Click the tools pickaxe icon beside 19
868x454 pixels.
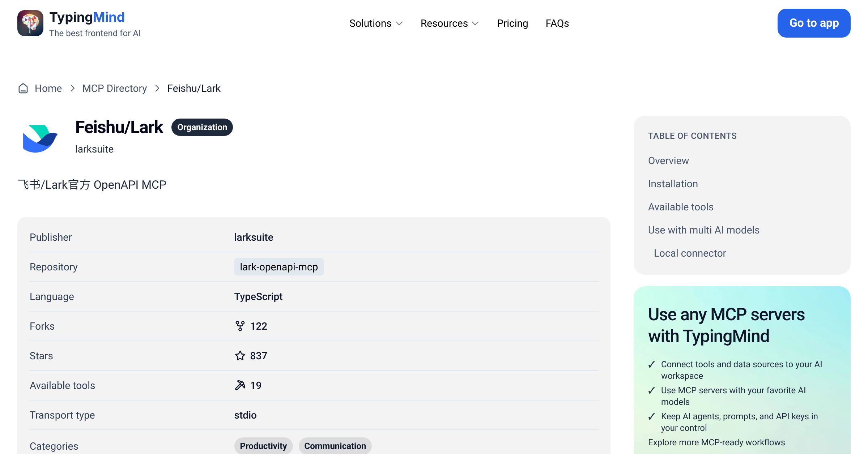pyautogui.click(x=240, y=385)
